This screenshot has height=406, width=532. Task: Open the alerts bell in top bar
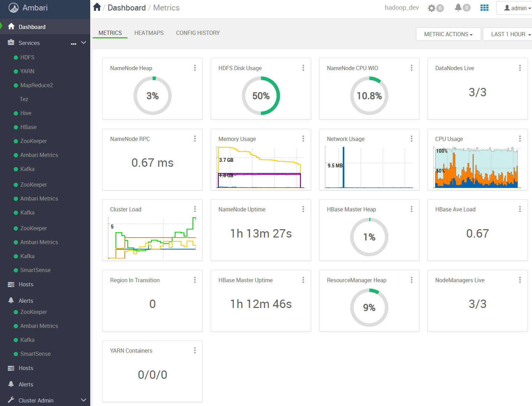(x=458, y=8)
